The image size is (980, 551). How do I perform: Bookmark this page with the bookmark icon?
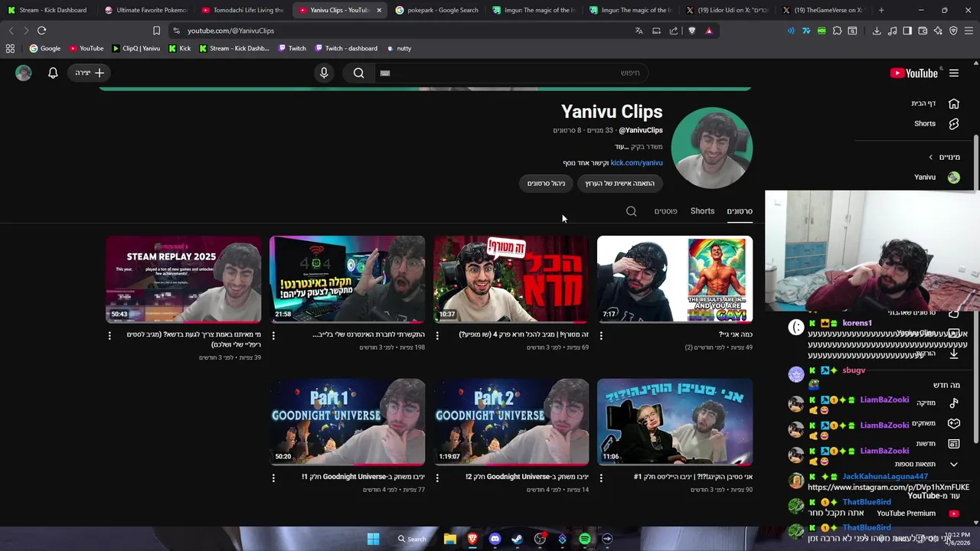point(156,31)
